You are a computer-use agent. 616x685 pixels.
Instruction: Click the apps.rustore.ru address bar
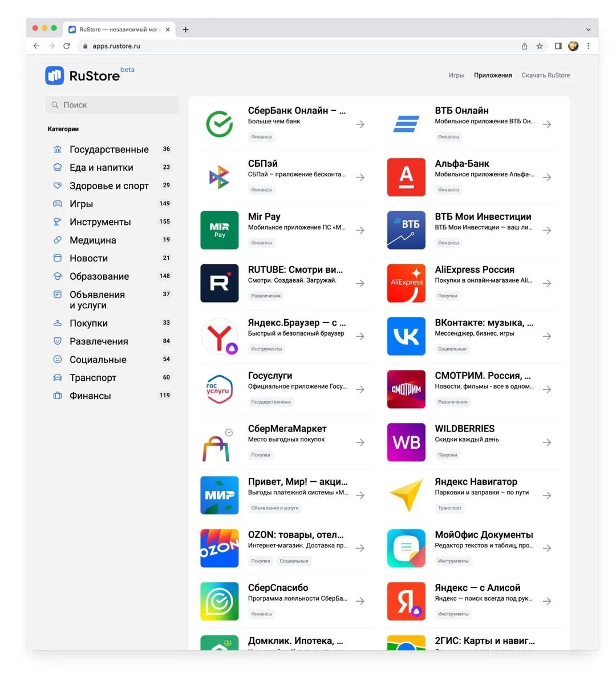pos(297,46)
